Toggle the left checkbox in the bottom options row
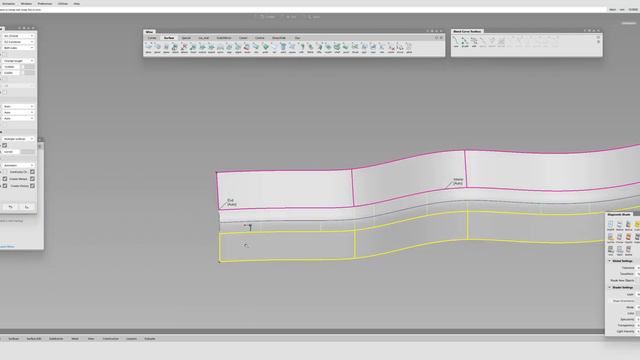640x360 pixels. (5, 186)
